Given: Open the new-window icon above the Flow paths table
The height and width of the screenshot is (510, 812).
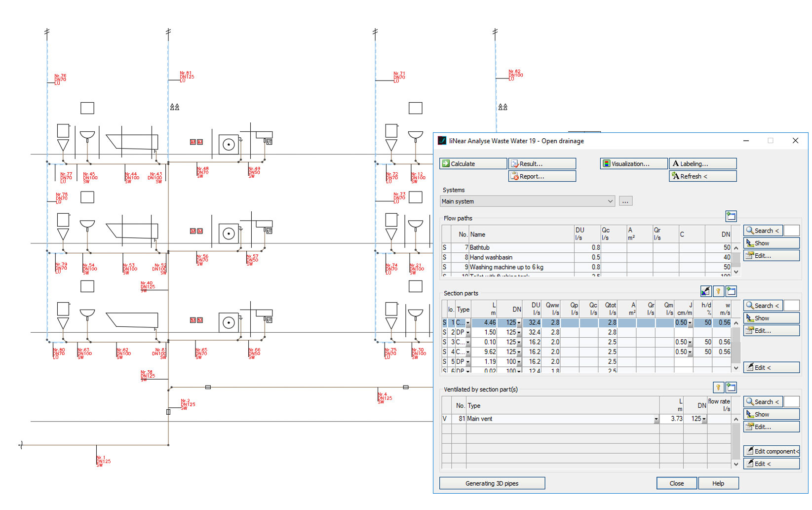Looking at the screenshot, I should coord(731,216).
